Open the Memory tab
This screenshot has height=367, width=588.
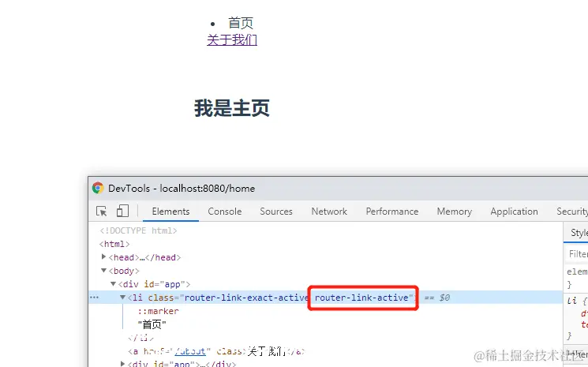454,212
